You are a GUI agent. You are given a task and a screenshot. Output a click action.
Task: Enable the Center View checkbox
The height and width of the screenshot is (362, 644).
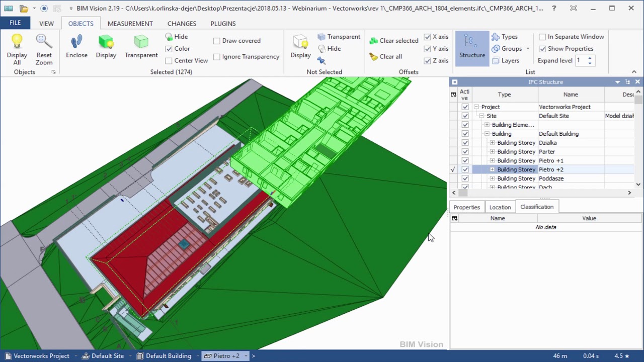tap(169, 61)
